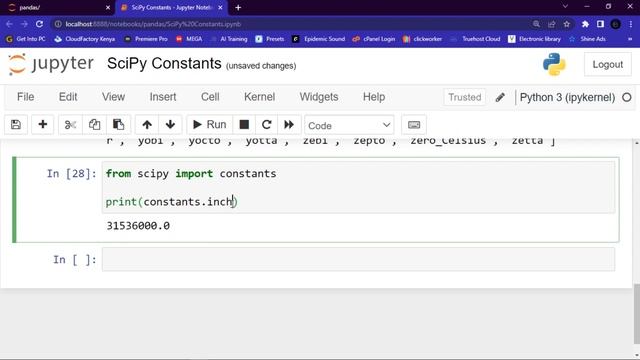The height and width of the screenshot is (360, 640).
Task: Open the Epidemic Sound bookmark
Action: 319,39
